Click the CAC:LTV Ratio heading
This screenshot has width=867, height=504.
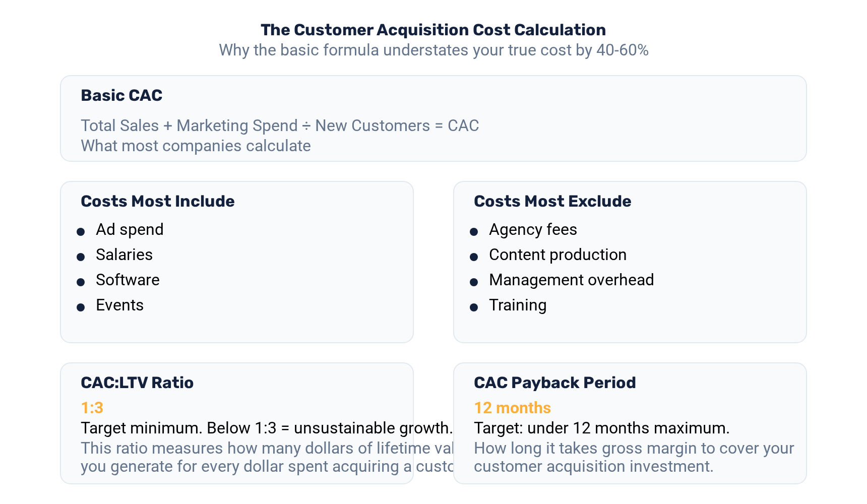pyautogui.click(x=137, y=383)
